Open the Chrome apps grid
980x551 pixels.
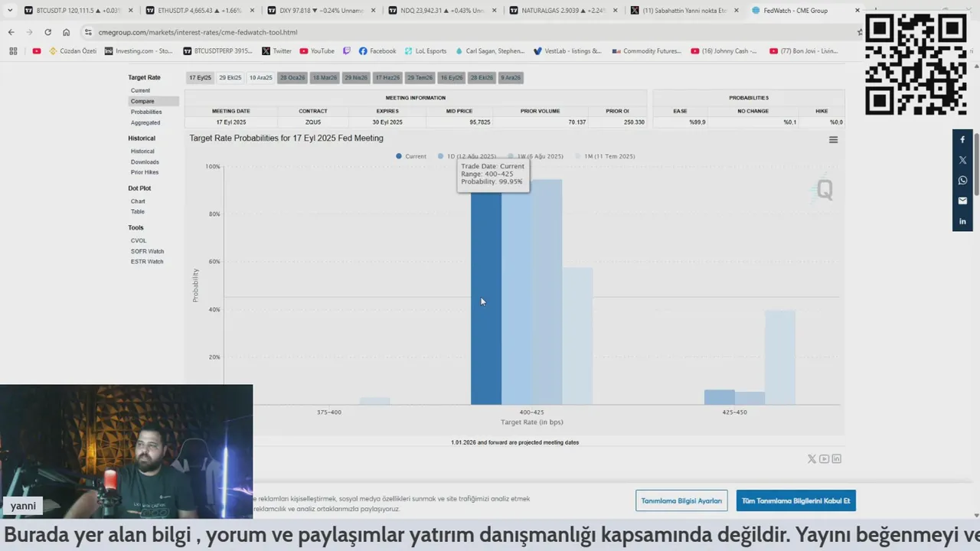point(13,51)
